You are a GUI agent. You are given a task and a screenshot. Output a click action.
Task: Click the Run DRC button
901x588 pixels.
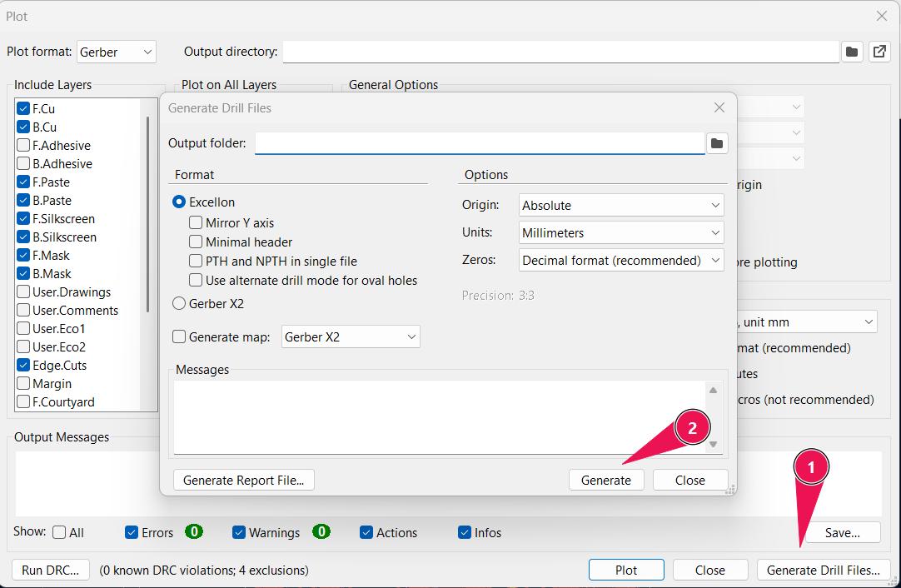[50, 570]
